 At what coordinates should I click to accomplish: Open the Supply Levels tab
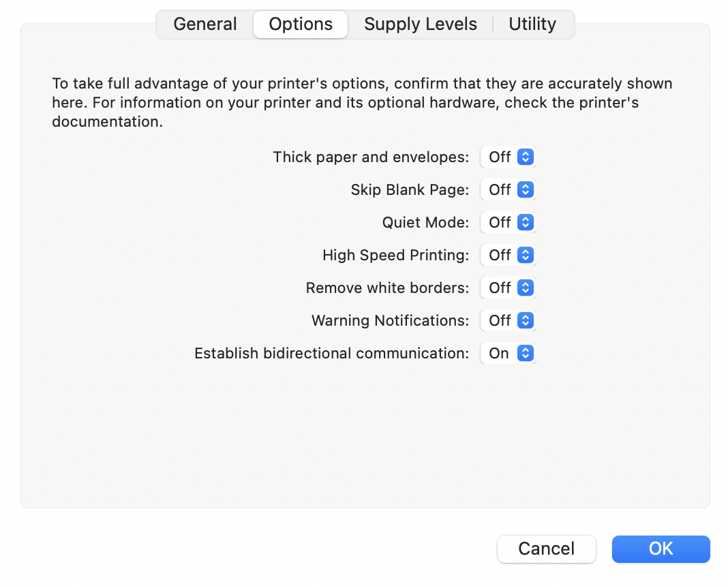(x=420, y=24)
